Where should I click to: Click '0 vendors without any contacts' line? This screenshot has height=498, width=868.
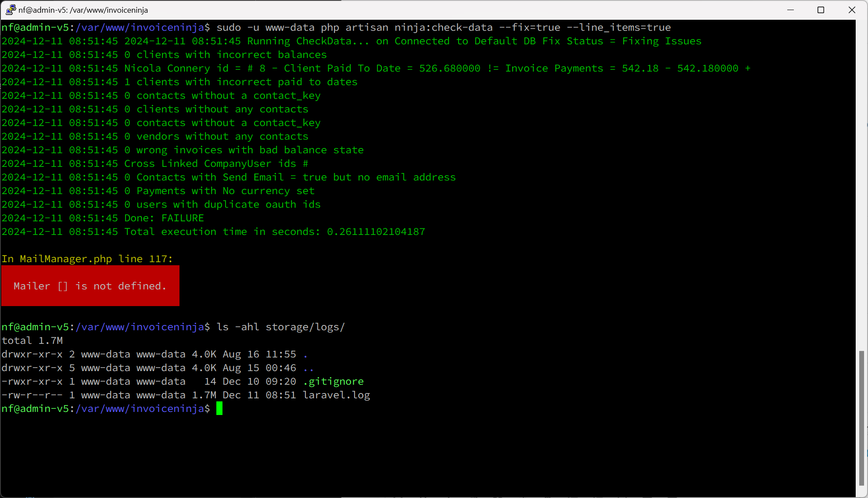click(x=155, y=136)
